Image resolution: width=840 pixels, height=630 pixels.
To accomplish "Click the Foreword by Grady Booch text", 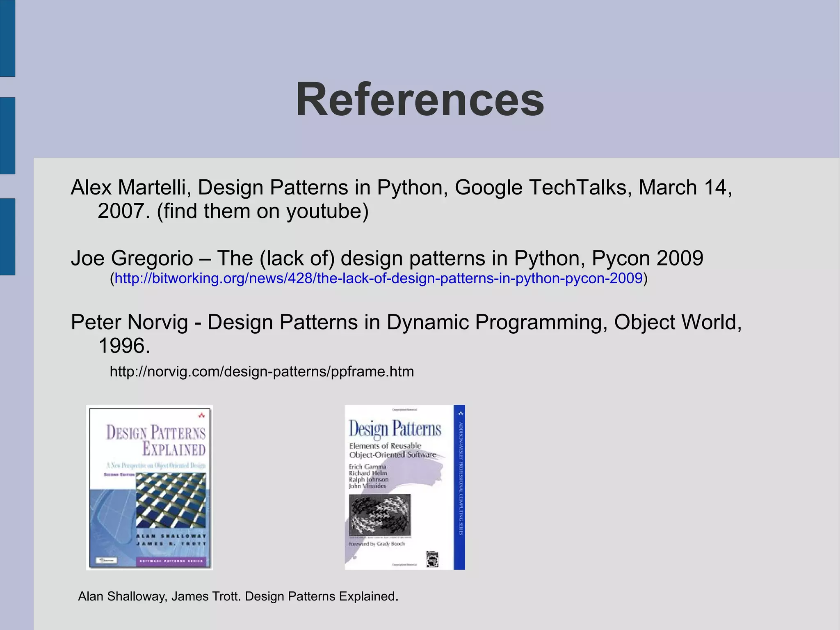I will pyautogui.click(x=376, y=544).
